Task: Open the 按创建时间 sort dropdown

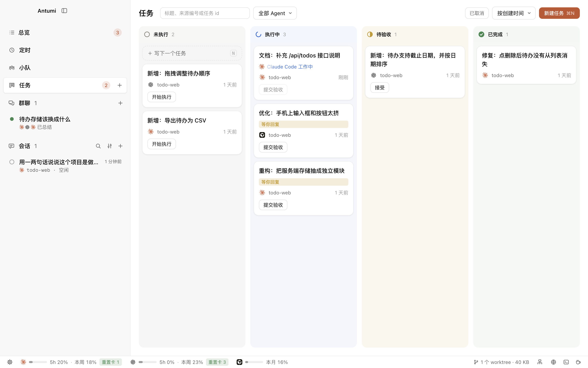Action: coord(514,13)
